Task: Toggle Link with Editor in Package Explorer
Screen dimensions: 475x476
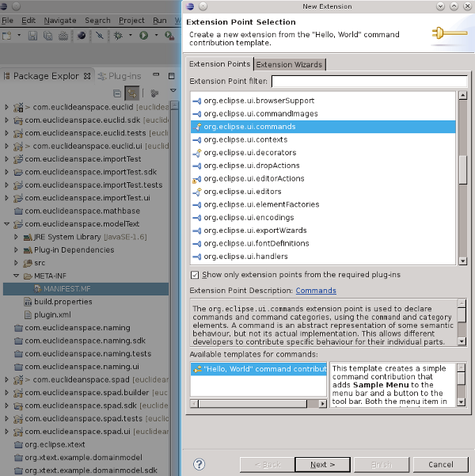Action: [132, 93]
